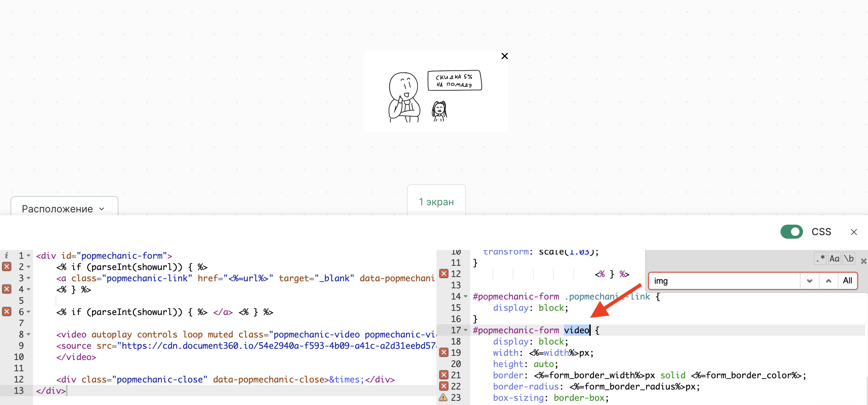Viewport: 868px width, 405px height.
Task: Collapse fold arrow at HTML line 4
Action: click(28, 289)
